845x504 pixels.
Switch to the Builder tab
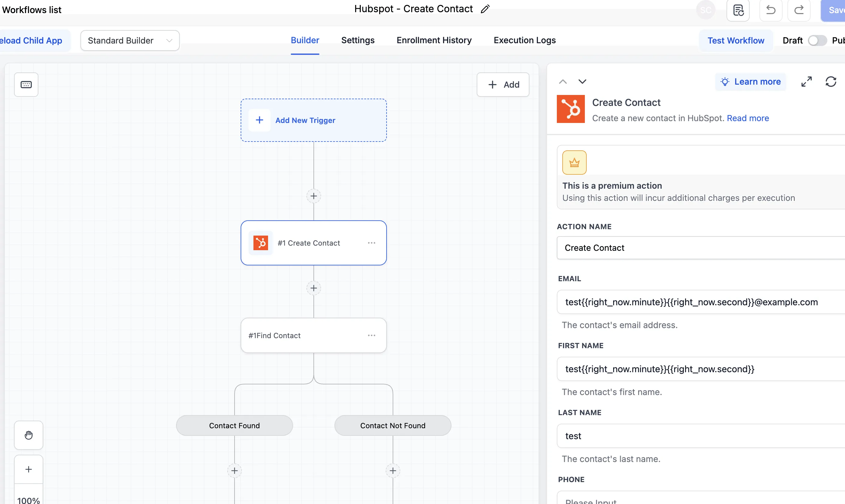pyautogui.click(x=305, y=40)
